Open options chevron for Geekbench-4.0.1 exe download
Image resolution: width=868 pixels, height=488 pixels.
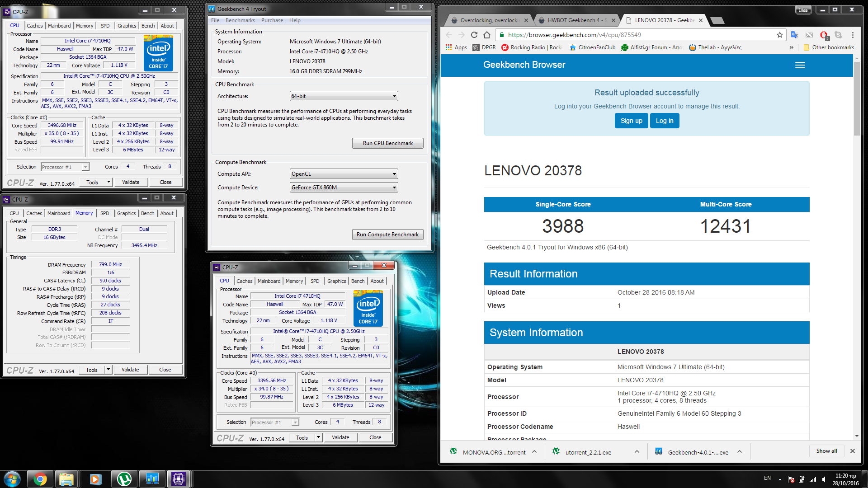click(x=740, y=451)
